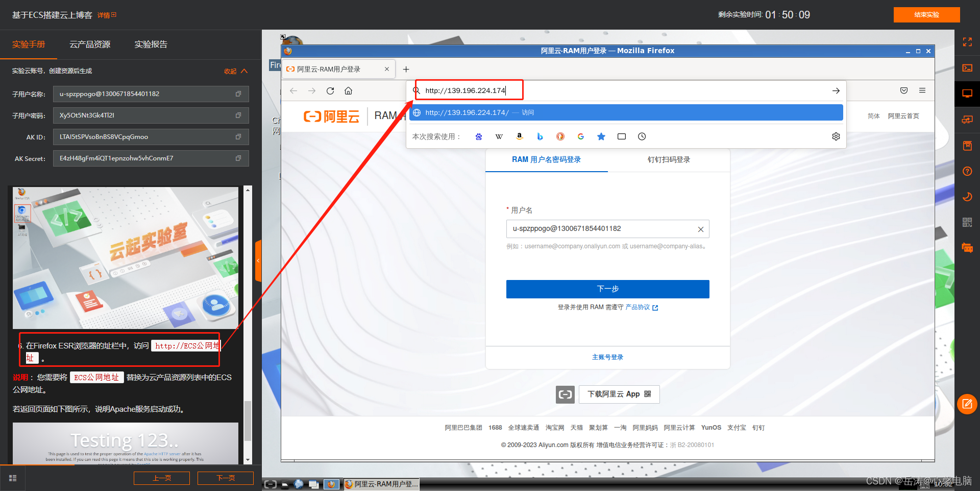Go to 上一页 of the manual

(162, 478)
